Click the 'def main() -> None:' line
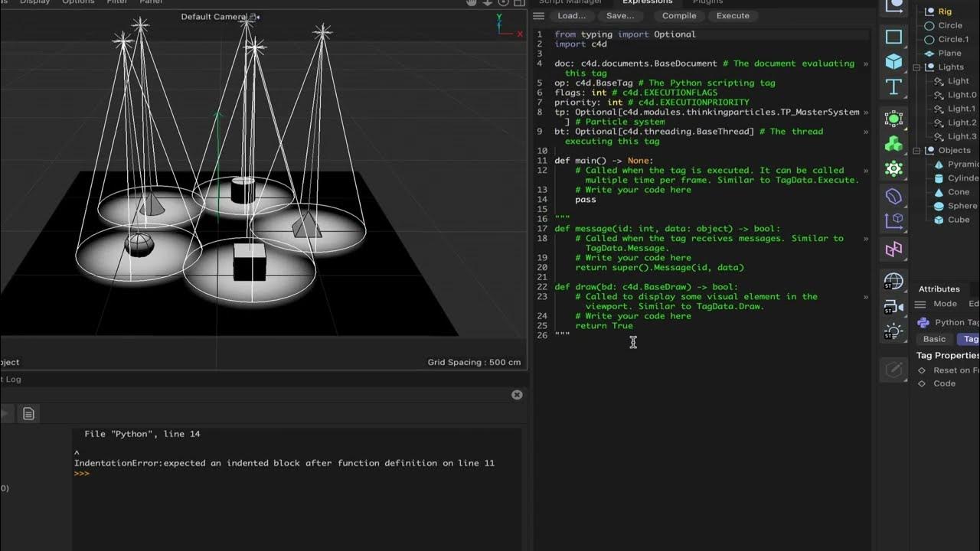The image size is (980, 551). pyautogui.click(x=604, y=161)
